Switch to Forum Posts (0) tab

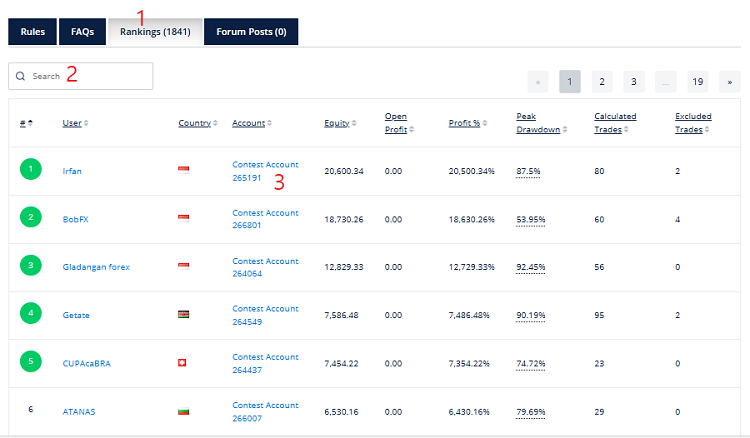[x=251, y=32]
